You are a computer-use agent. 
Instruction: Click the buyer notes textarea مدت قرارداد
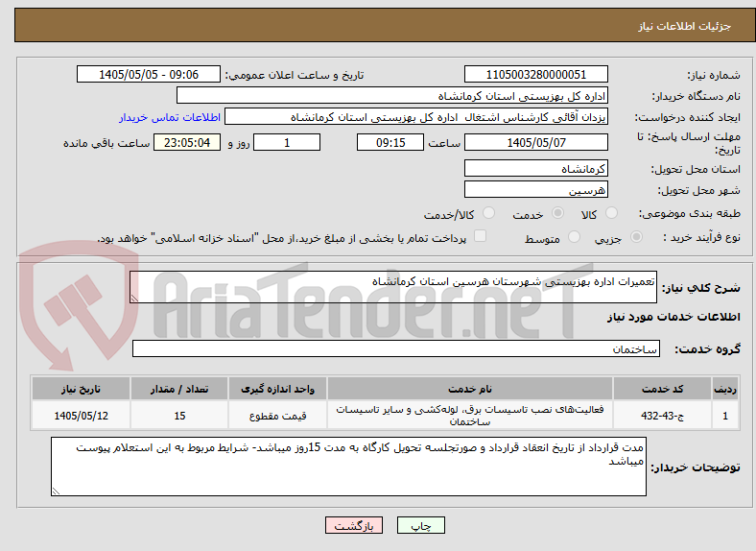[x=348, y=467]
